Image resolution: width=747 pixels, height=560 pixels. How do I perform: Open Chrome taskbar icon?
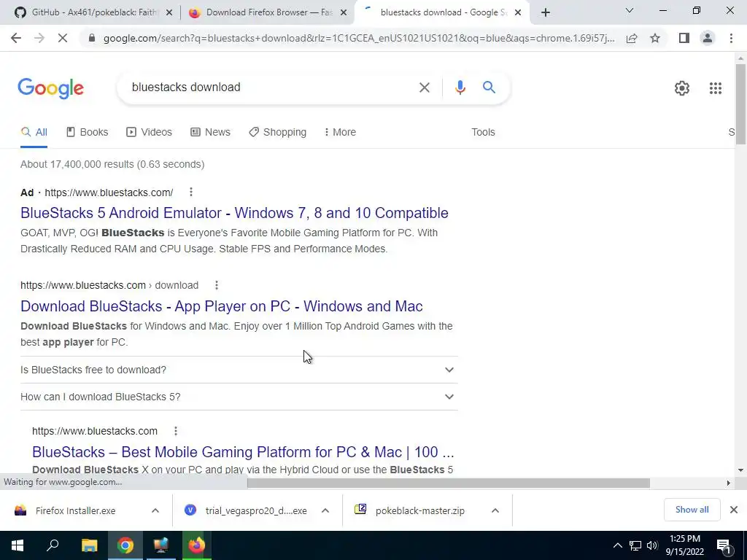[x=125, y=545]
